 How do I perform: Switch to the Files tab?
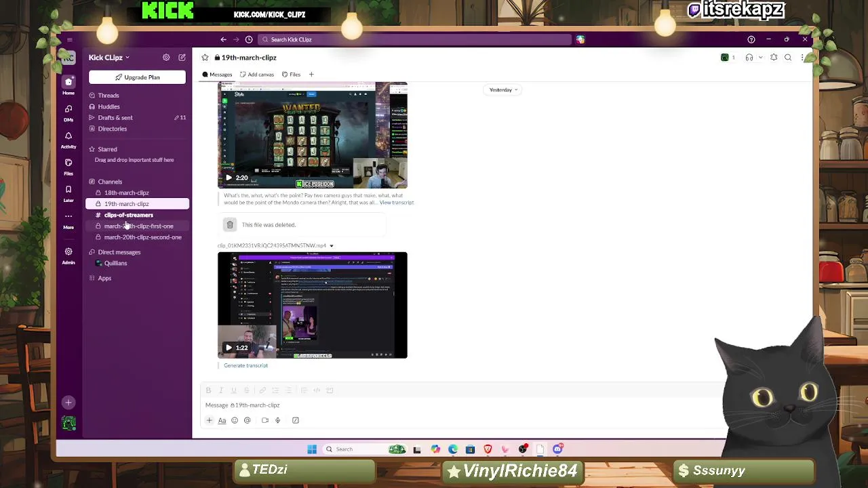point(292,75)
